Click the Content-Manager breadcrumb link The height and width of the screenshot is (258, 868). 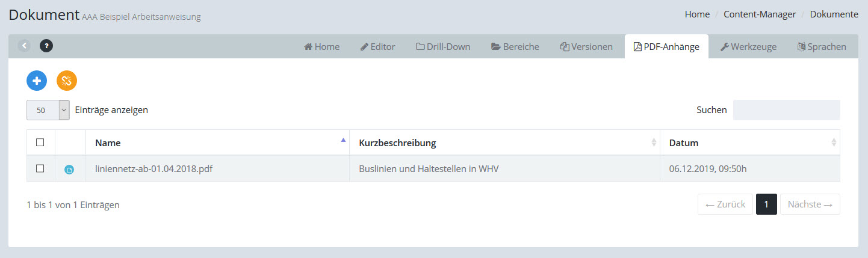tap(760, 14)
